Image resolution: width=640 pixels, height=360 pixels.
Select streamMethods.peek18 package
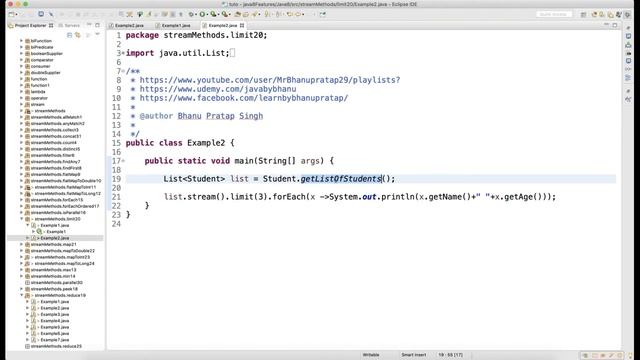[x=54, y=289]
